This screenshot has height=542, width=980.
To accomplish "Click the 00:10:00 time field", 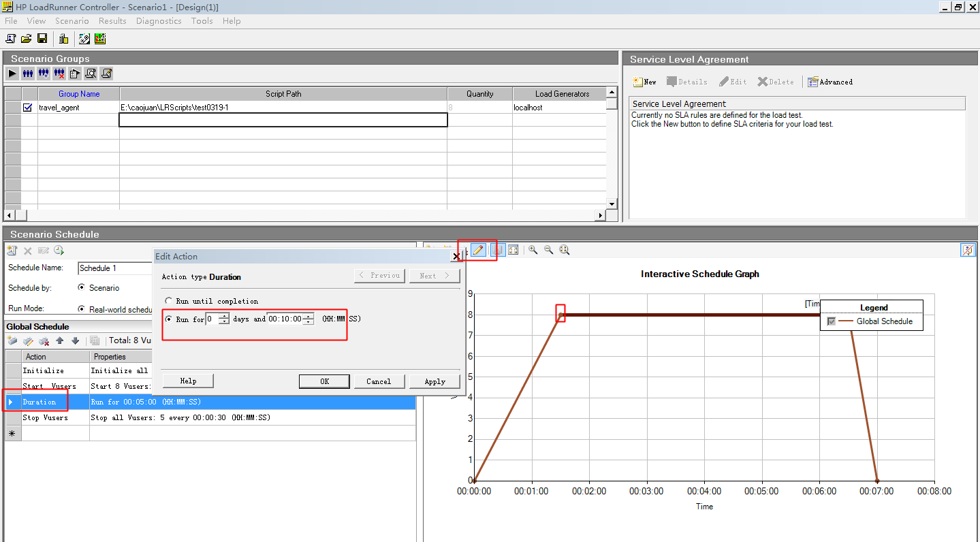I will click(x=285, y=319).
